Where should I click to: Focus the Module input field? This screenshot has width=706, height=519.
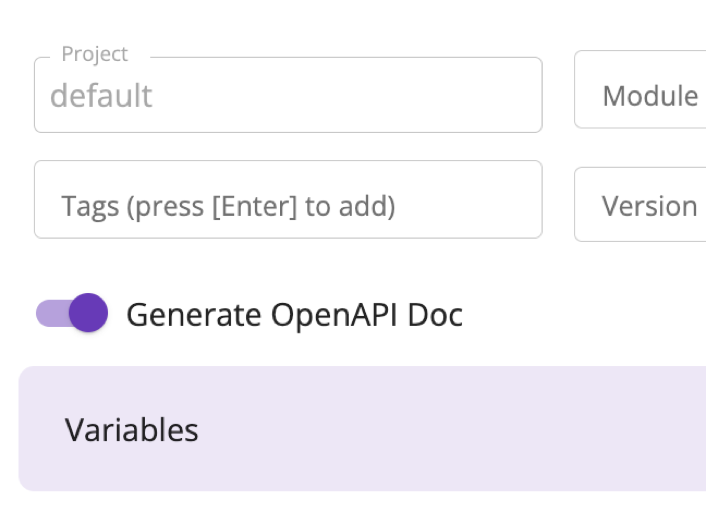[640, 96]
